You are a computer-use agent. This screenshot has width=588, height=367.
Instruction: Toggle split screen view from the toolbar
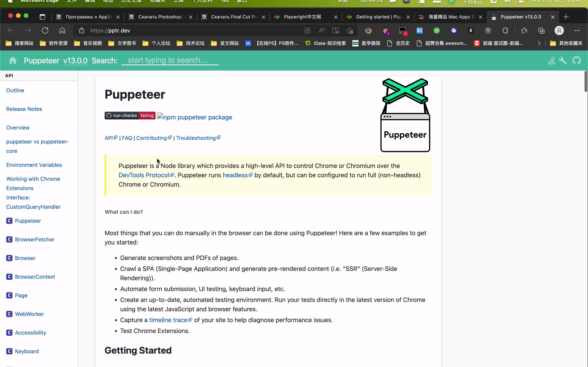click(x=308, y=30)
